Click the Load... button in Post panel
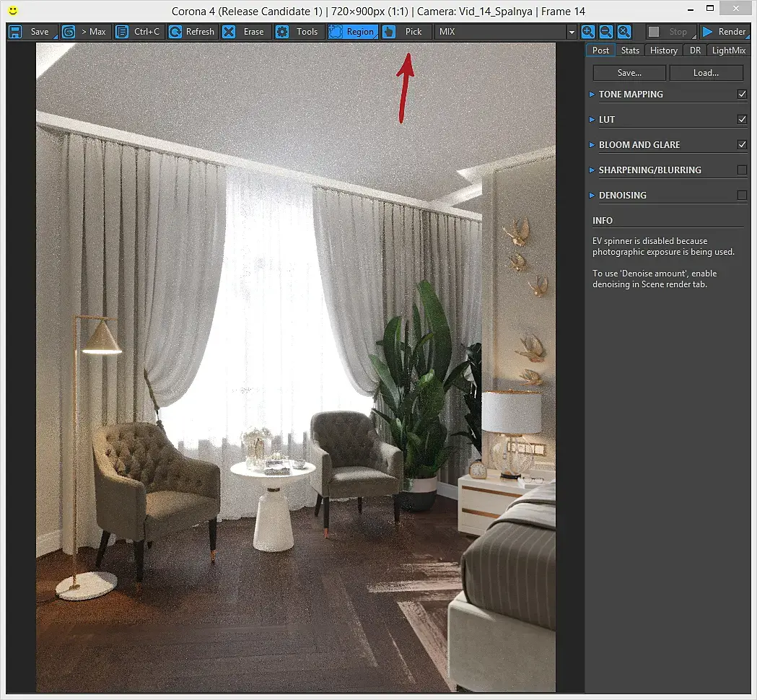Screen dimensions: 757x700 [706, 73]
